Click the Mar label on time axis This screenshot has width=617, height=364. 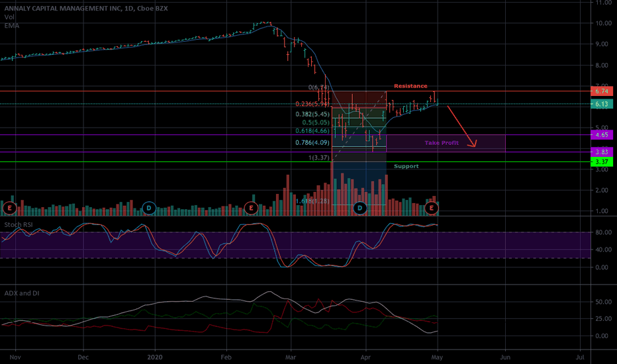click(291, 357)
